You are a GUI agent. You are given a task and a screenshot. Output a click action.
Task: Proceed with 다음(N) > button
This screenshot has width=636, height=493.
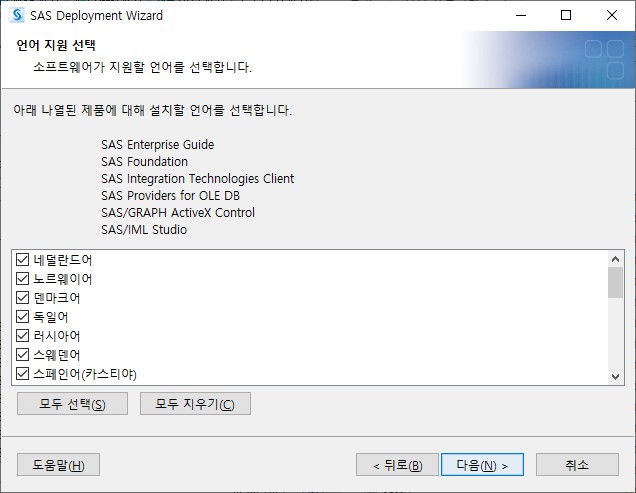(482, 465)
